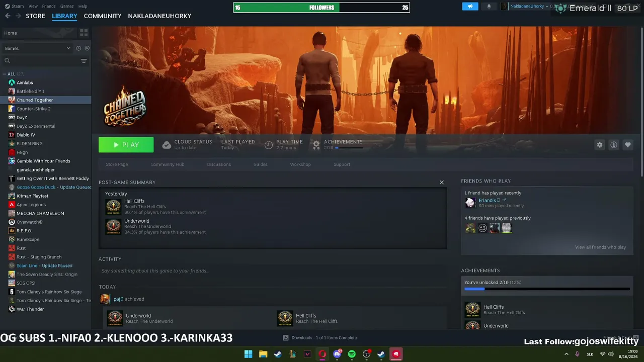Open the game info icon

pyautogui.click(x=613, y=145)
